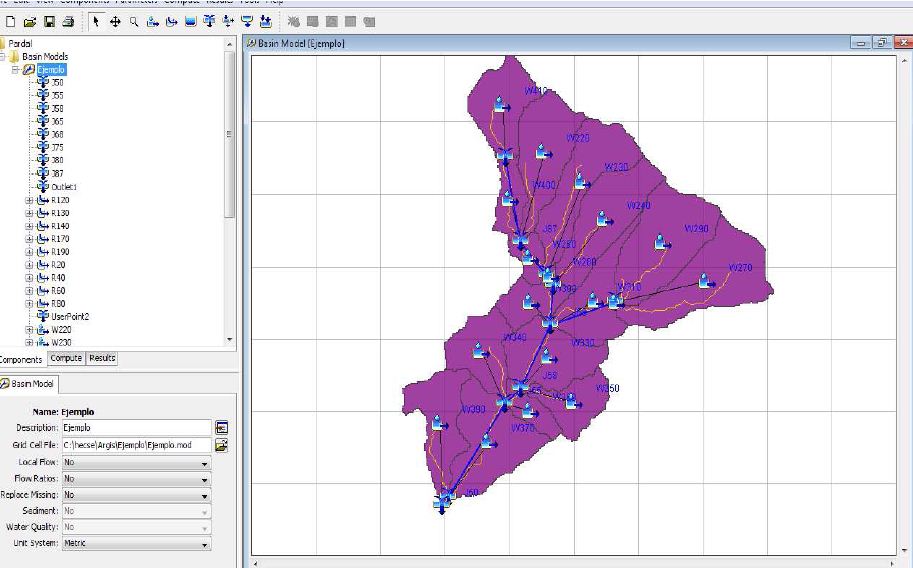Image resolution: width=913 pixels, height=568 pixels.
Task: Select Outlet1 in the component tree
Action: pyautogui.click(x=64, y=187)
